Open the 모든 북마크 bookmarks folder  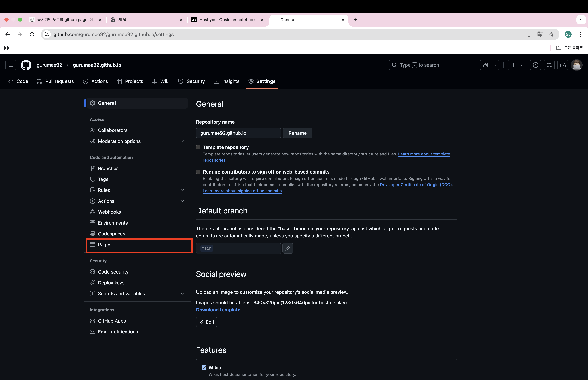(x=569, y=48)
